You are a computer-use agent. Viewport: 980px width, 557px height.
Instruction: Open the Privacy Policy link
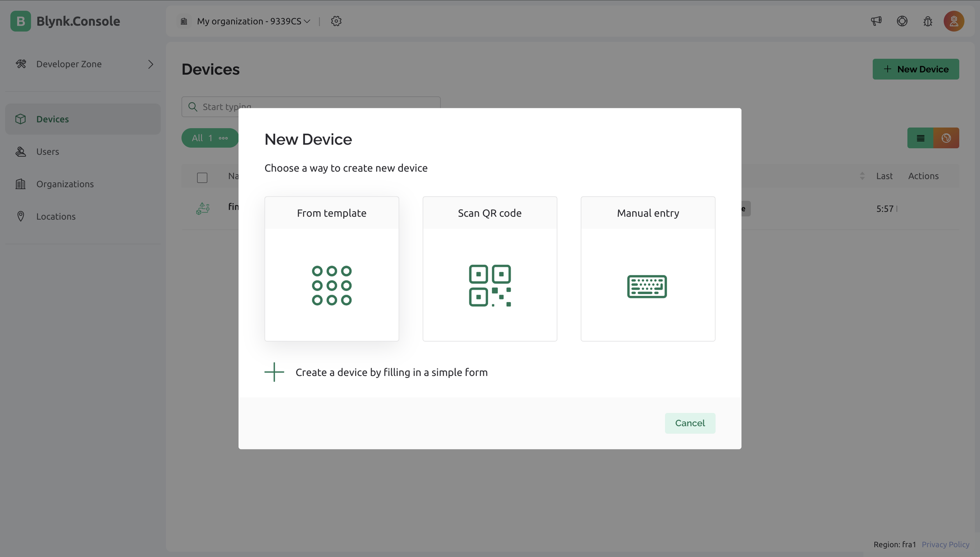946,544
